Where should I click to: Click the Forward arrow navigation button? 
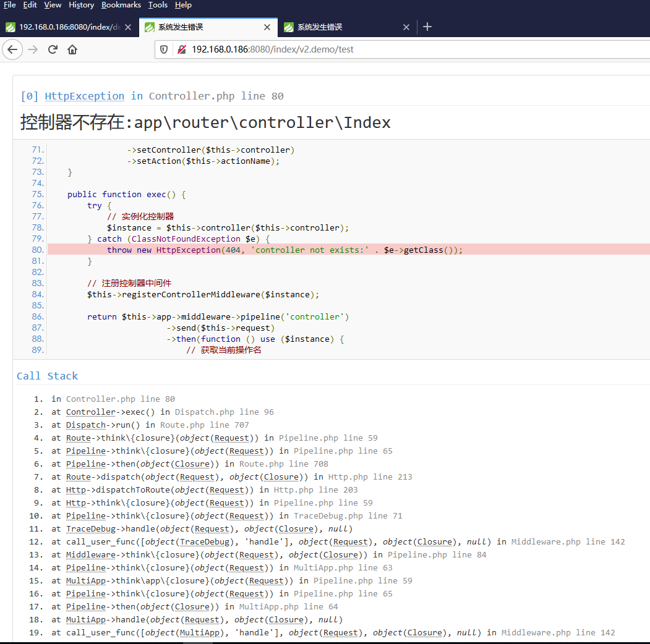(33, 49)
